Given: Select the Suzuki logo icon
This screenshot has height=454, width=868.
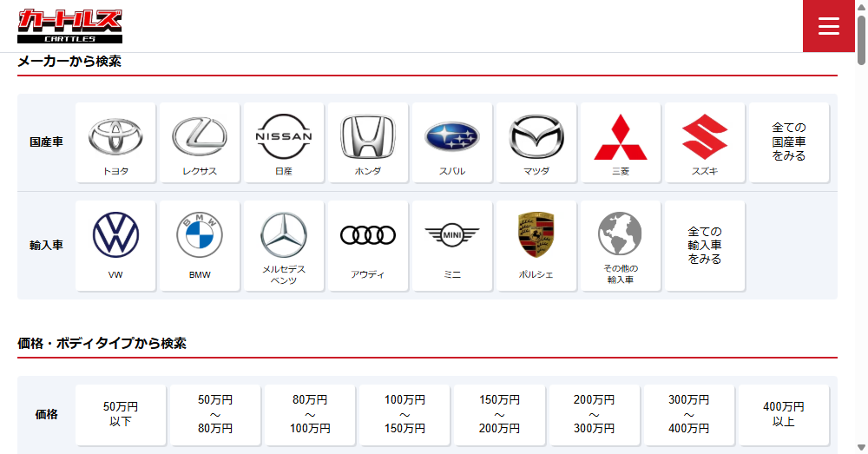Looking at the screenshot, I should [705, 136].
